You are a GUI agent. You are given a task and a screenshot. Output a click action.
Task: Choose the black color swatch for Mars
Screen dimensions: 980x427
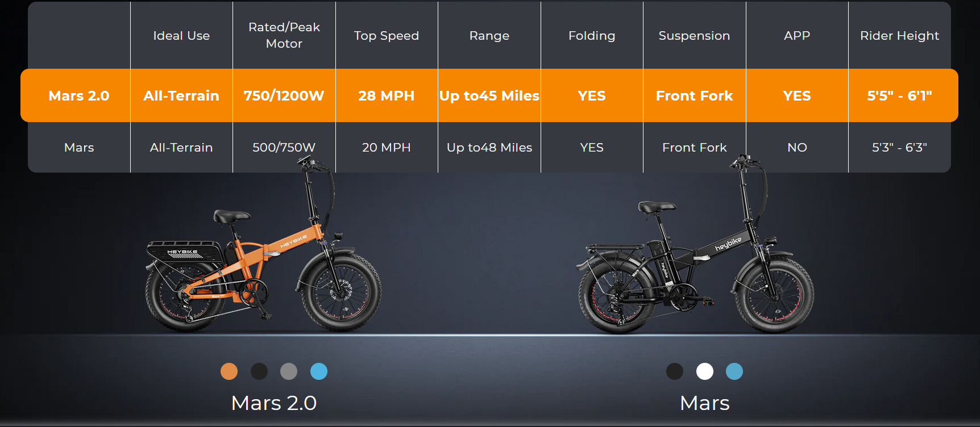675,371
